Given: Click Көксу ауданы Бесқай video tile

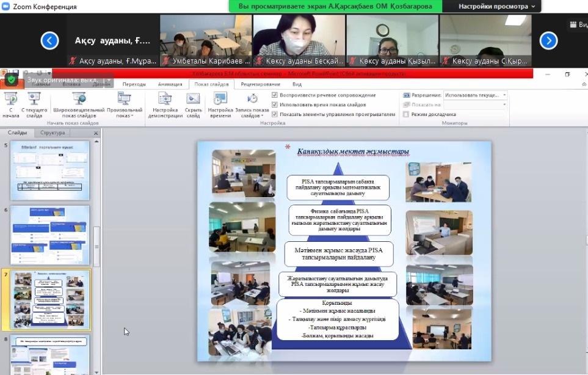Looking at the screenshot, I should point(299,40).
